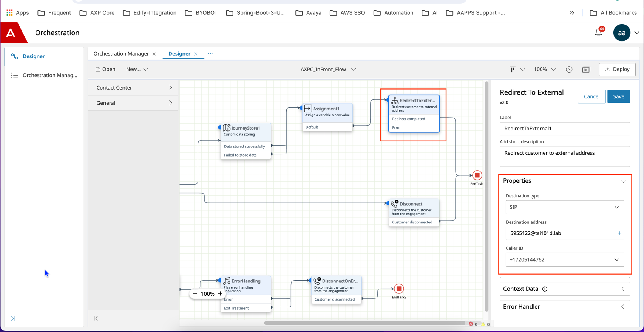This screenshot has width=644, height=332.
Task: Click the JourneyStore1 node icon
Action: coord(227,128)
